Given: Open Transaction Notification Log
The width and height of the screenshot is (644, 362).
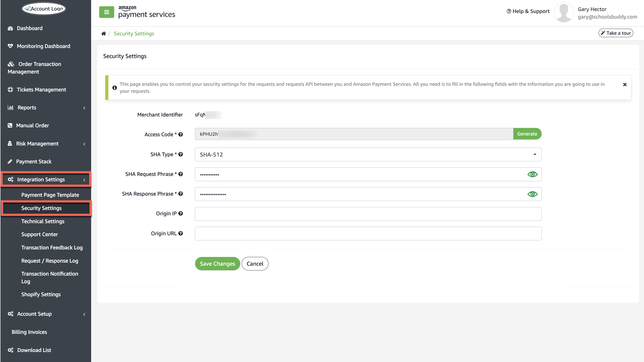Looking at the screenshot, I should pyautogui.click(x=50, y=278).
